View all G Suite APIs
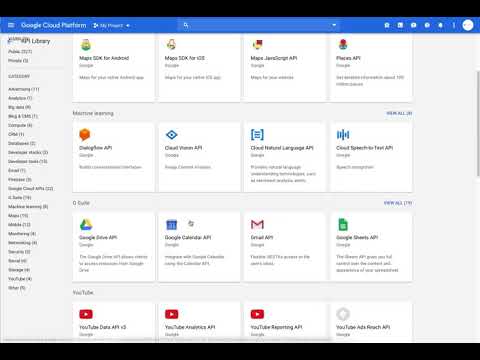 [x=398, y=203]
